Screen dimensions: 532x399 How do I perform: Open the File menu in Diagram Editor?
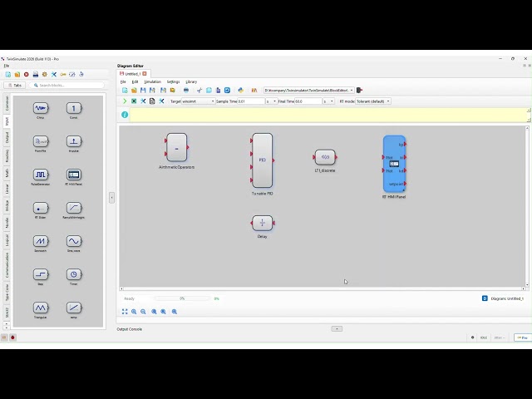click(123, 81)
